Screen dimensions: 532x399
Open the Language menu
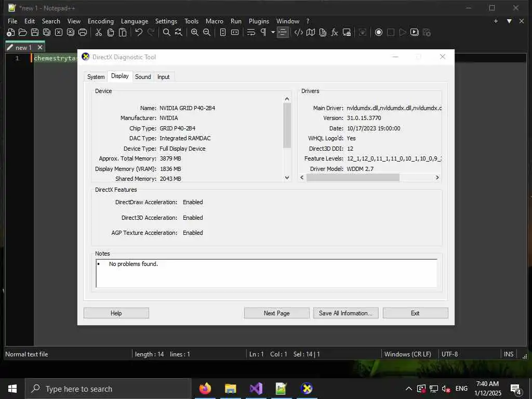135,21
